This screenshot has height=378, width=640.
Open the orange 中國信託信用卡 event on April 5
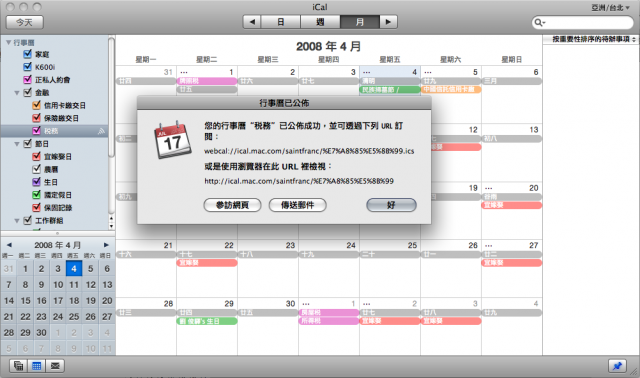coord(451,89)
